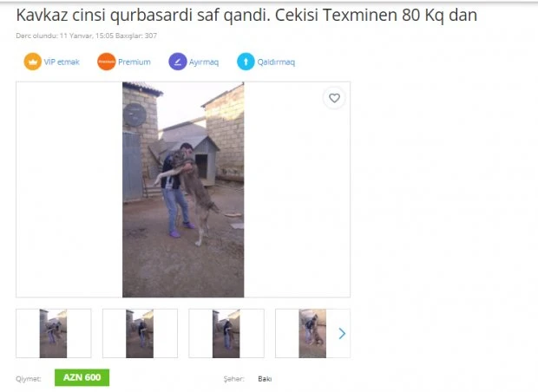The image size is (538, 392).
Task: Open the VIP etmək link
Action: tap(62, 62)
